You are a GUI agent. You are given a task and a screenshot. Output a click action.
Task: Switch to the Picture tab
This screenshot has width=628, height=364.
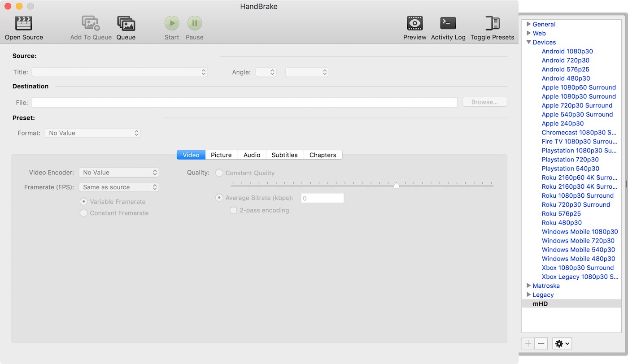(221, 155)
